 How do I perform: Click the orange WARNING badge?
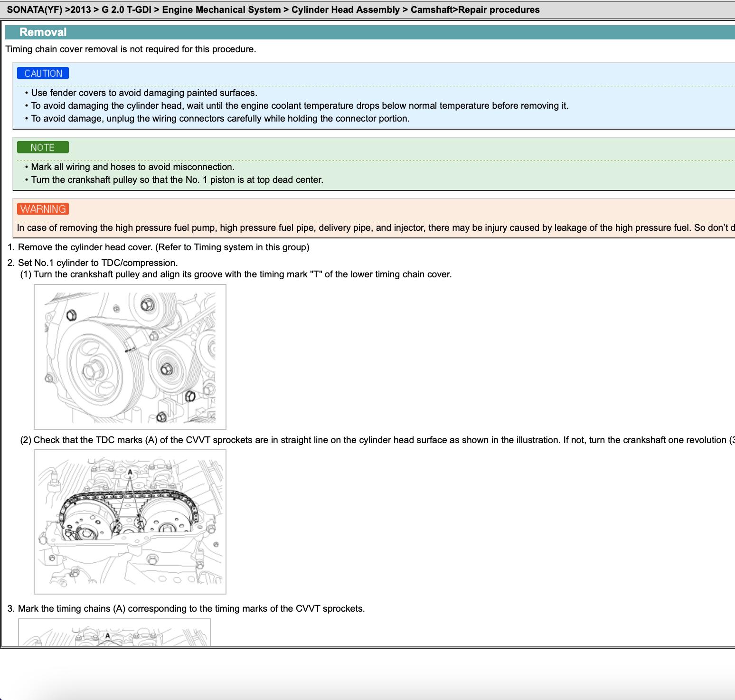[x=43, y=209]
